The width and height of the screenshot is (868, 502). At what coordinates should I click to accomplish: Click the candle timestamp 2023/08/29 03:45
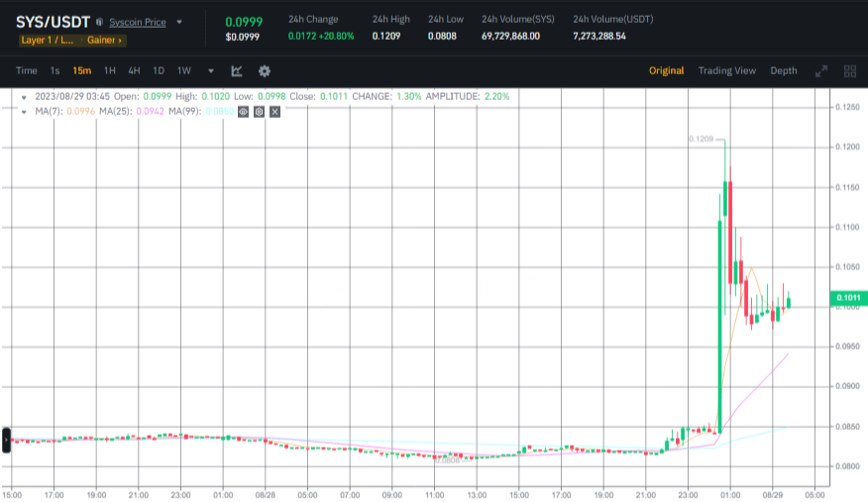point(72,96)
